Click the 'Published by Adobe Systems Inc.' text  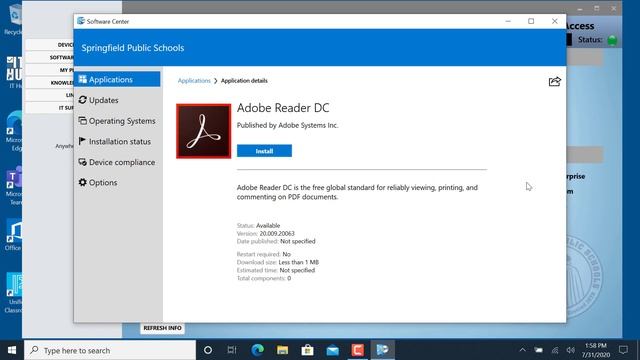tap(287, 125)
